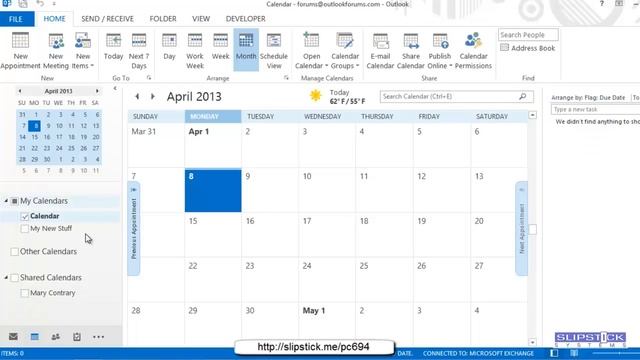Open Schedule View
The height and width of the screenshot is (360, 640).
coord(274,51)
